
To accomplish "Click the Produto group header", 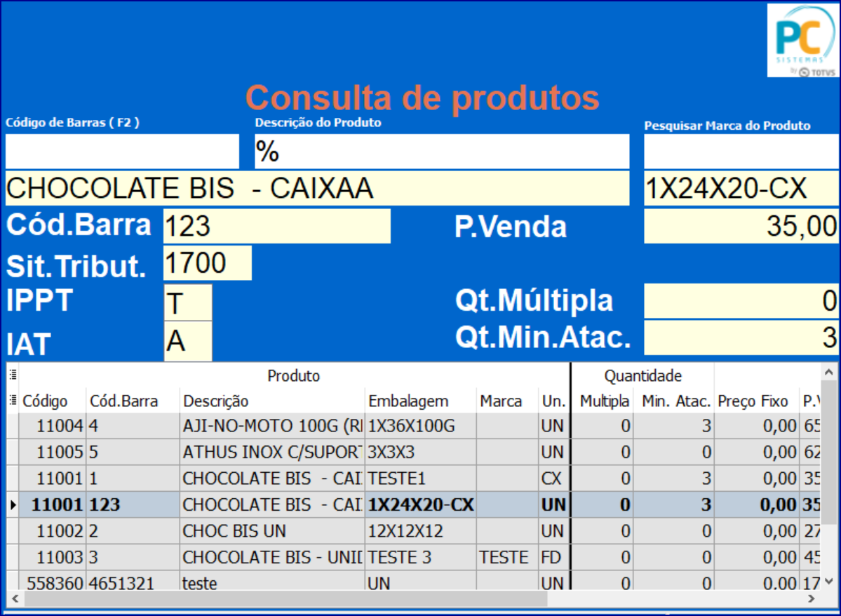I will 294,375.
